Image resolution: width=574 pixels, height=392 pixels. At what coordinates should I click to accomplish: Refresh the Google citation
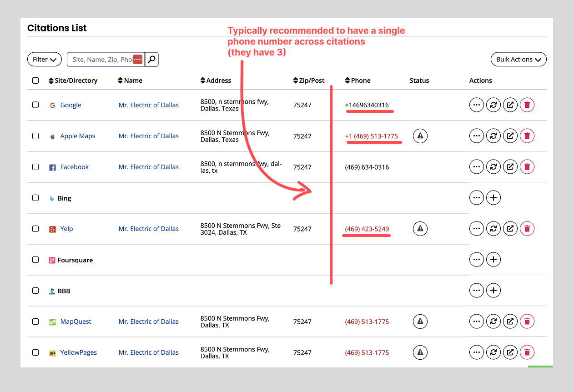pyautogui.click(x=493, y=105)
